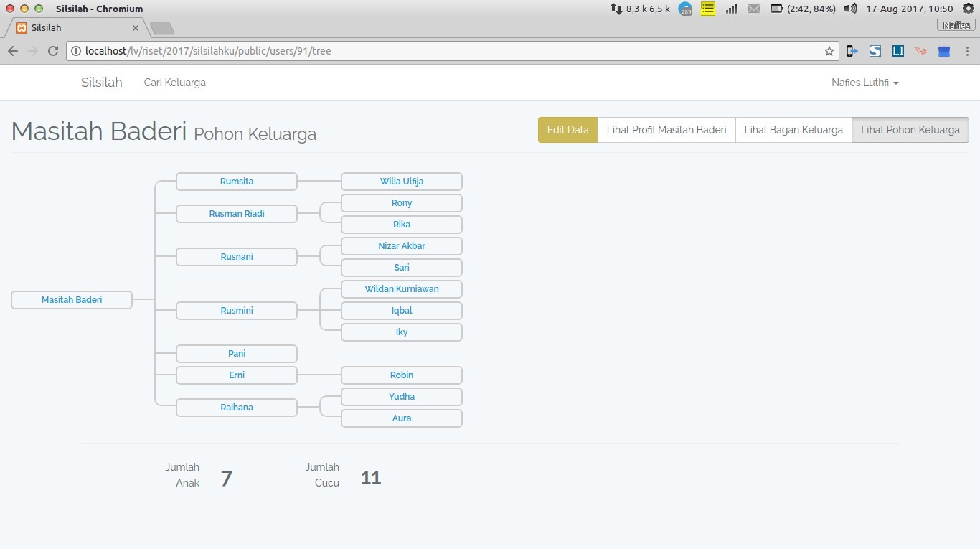Select the Lihat Pohon Keluarga tab
This screenshot has height=549, width=980.
pyautogui.click(x=910, y=130)
